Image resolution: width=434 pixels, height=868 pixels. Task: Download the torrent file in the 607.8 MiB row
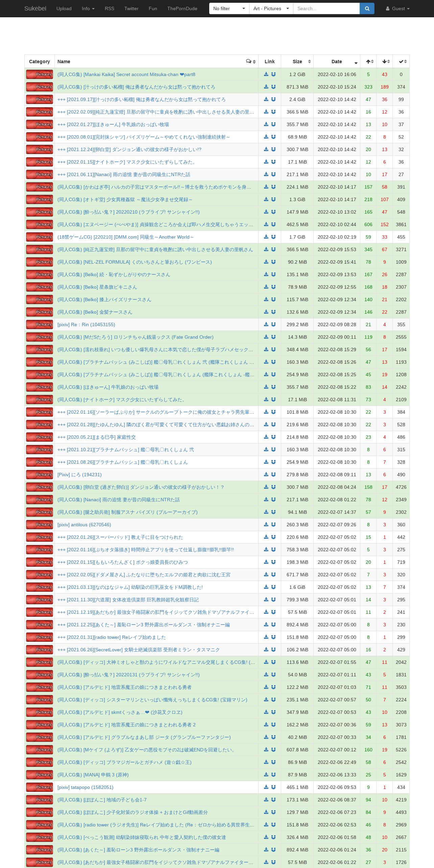(266, 750)
